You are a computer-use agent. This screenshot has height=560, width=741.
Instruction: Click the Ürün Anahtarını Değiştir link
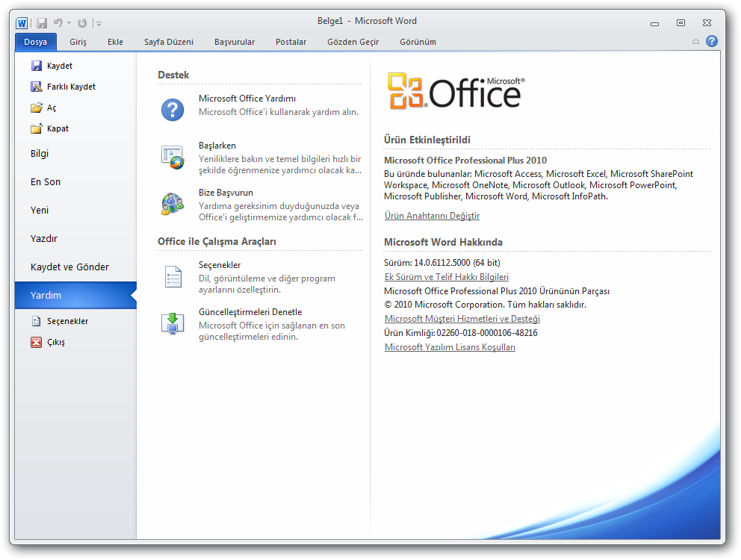pyautogui.click(x=432, y=216)
